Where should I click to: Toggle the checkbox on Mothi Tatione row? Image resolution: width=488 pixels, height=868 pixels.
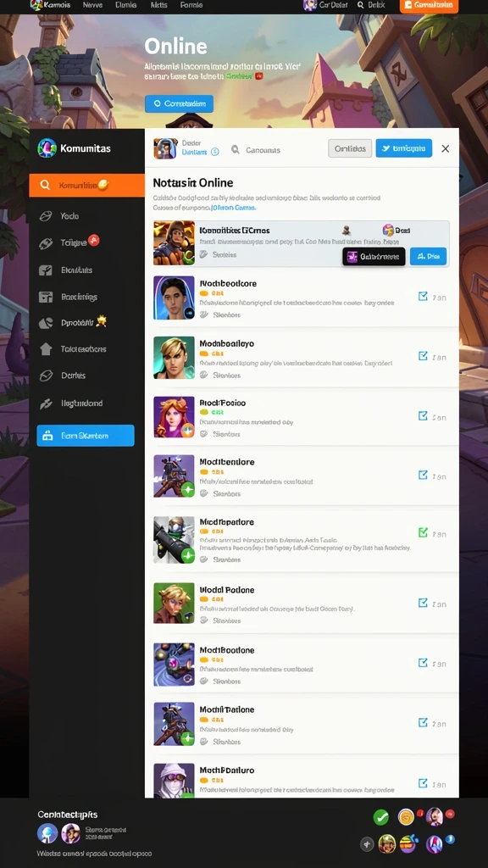[x=423, y=722]
